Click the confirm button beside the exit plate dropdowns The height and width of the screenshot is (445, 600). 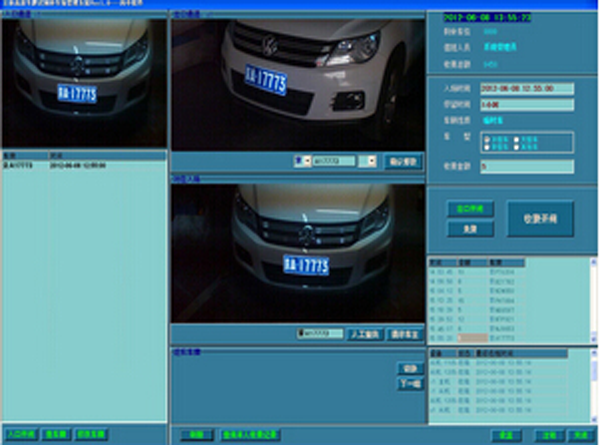403,161
